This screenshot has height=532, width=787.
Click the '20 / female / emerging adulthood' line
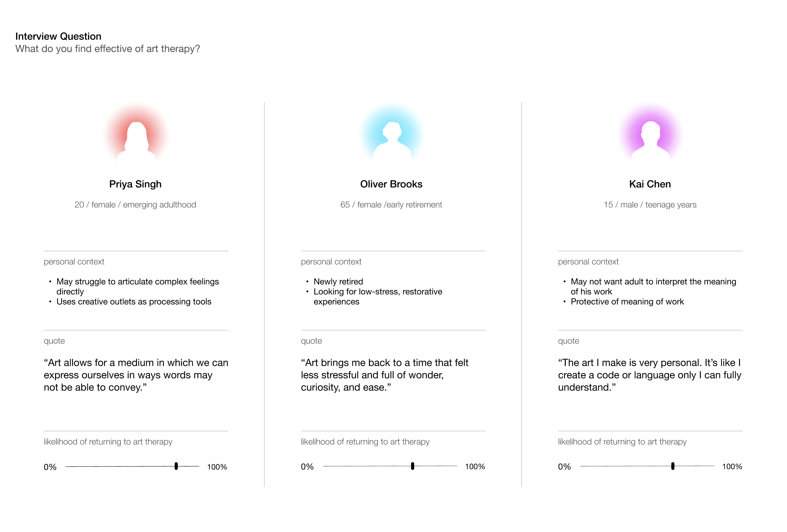click(135, 205)
